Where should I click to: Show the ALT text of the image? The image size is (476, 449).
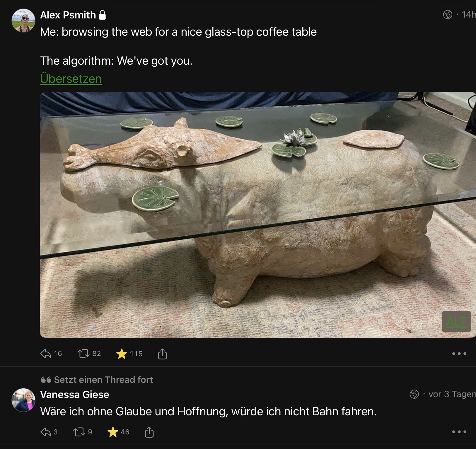456,322
